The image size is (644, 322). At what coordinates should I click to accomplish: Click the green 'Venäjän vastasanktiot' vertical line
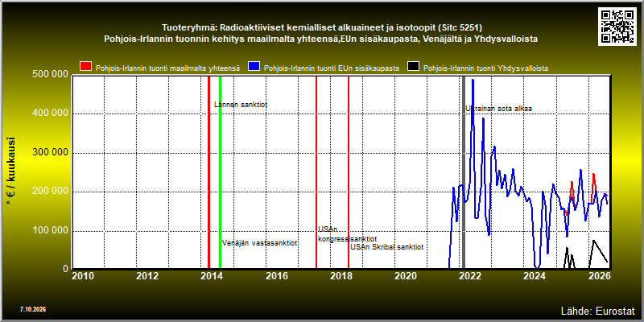(220, 172)
